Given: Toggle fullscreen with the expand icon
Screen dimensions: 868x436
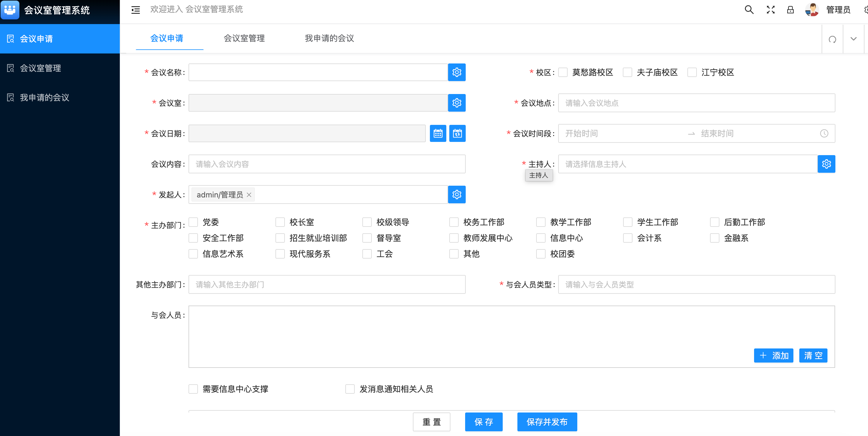Looking at the screenshot, I should tap(770, 10).
